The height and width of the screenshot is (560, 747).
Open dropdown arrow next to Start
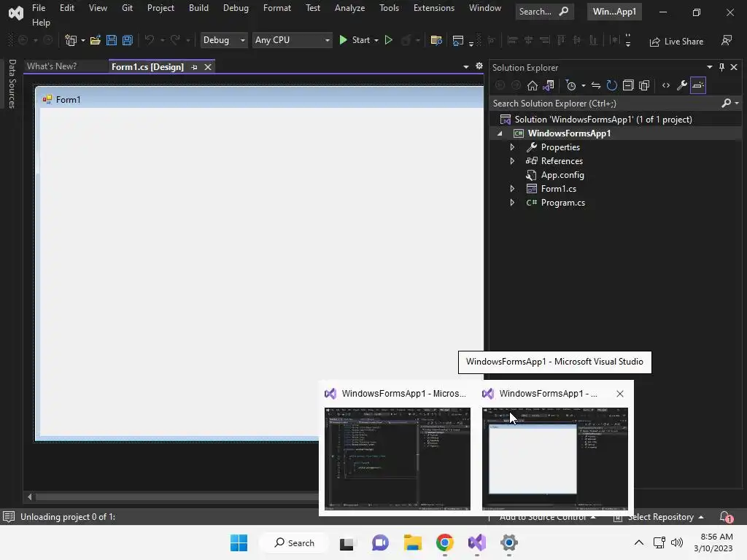(x=376, y=41)
